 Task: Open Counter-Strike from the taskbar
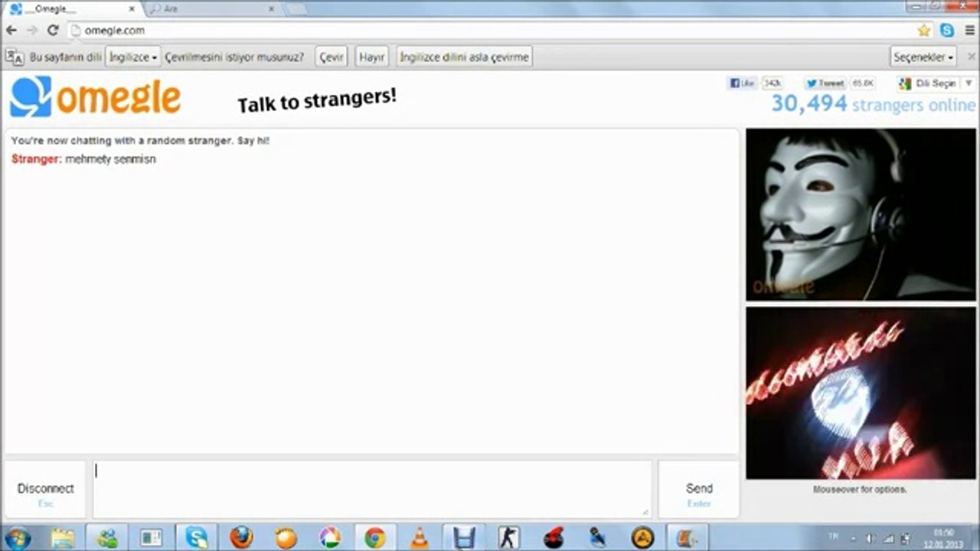click(508, 537)
